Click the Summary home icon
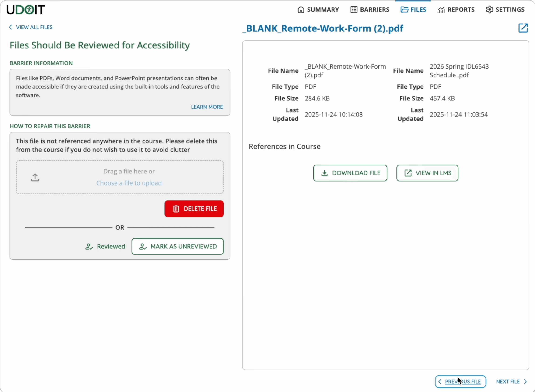 pos(301,10)
